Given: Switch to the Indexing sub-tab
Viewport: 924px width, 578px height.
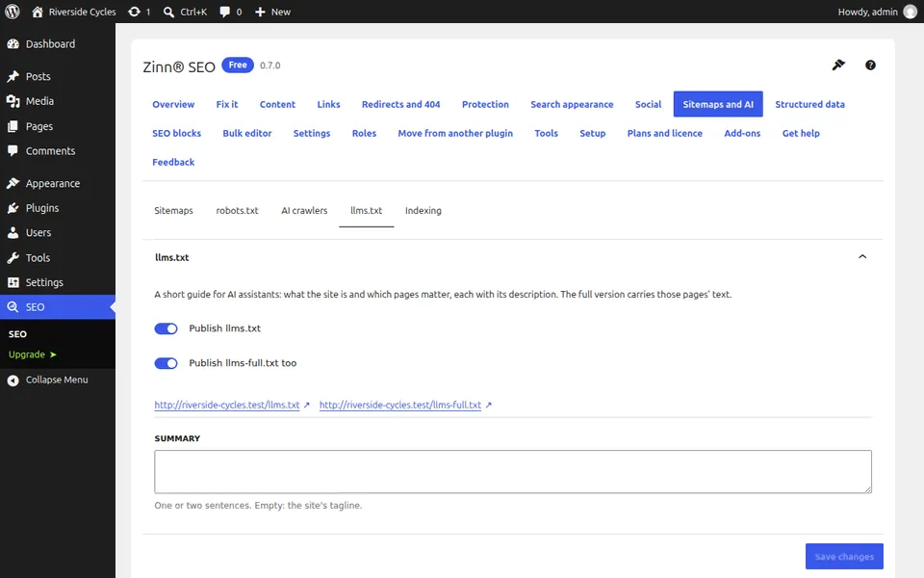Looking at the screenshot, I should [423, 211].
